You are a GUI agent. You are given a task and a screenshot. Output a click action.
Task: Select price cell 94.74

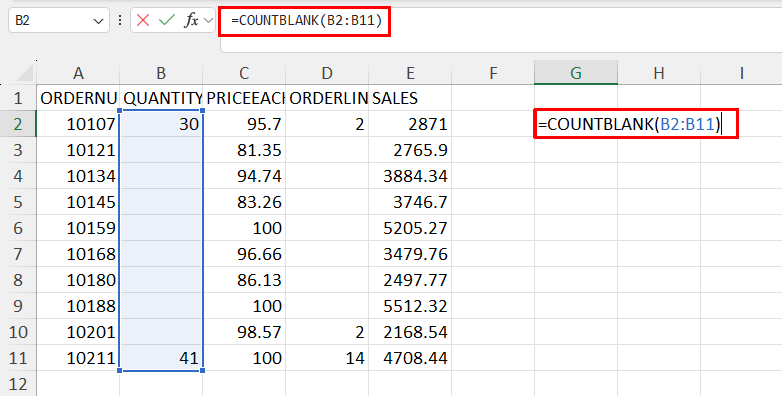click(x=244, y=176)
